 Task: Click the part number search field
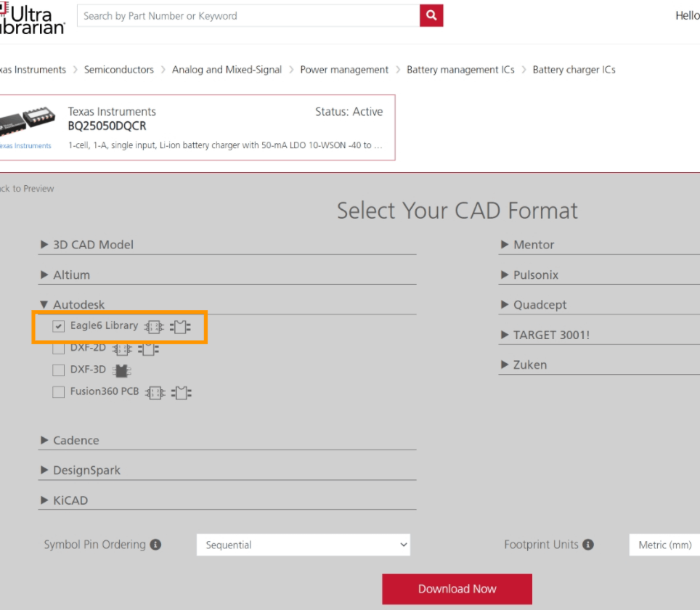pos(248,16)
